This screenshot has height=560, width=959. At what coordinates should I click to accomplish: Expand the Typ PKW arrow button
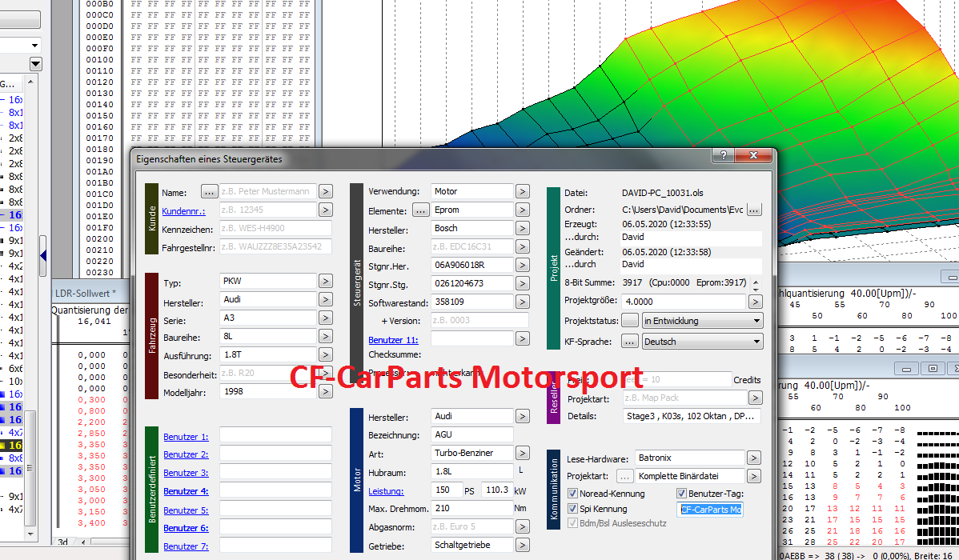coord(325,282)
